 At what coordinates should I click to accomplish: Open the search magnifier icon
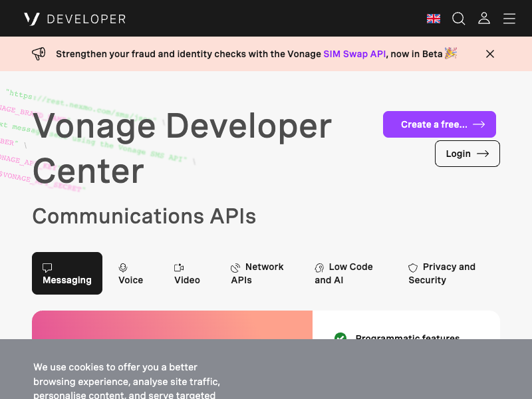[x=458, y=19]
